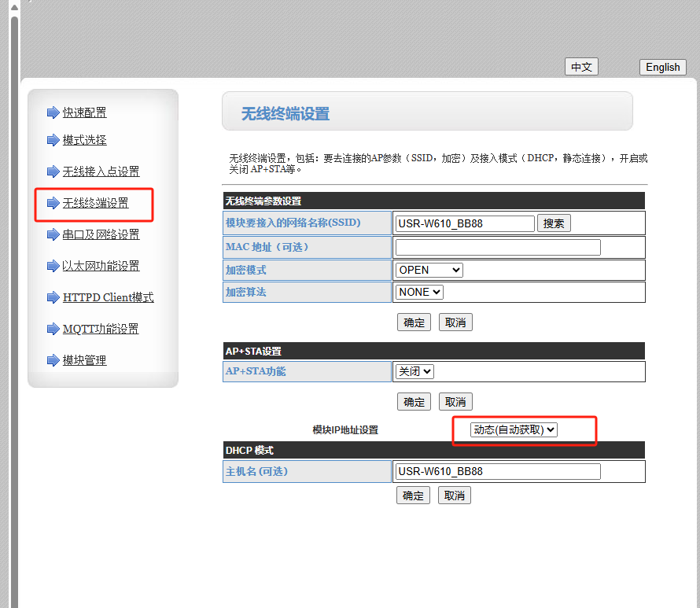Click the arrow icon beside MQTT功能设置
Image resolution: width=700 pixels, height=608 pixels.
coord(53,329)
